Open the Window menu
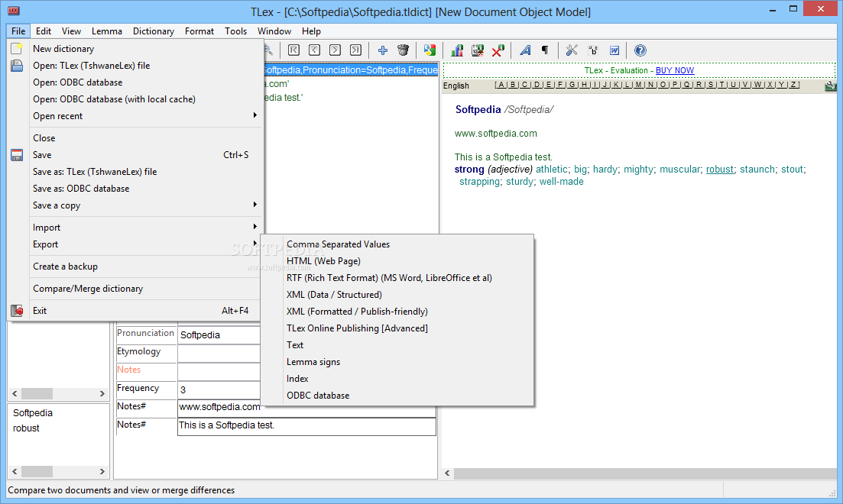 coord(274,31)
